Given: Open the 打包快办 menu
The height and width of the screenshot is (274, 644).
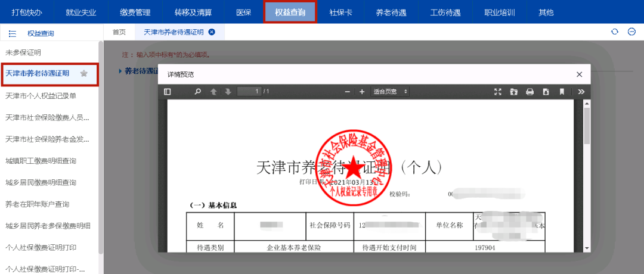Looking at the screenshot, I should point(27,12).
